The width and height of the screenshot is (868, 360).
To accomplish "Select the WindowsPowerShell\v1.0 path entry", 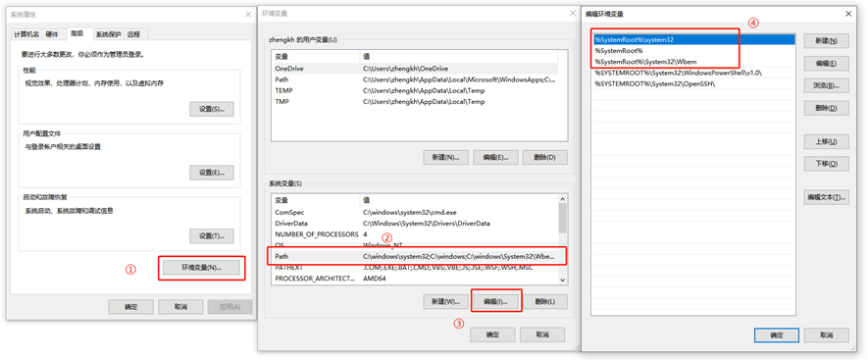I will coord(693,73).
